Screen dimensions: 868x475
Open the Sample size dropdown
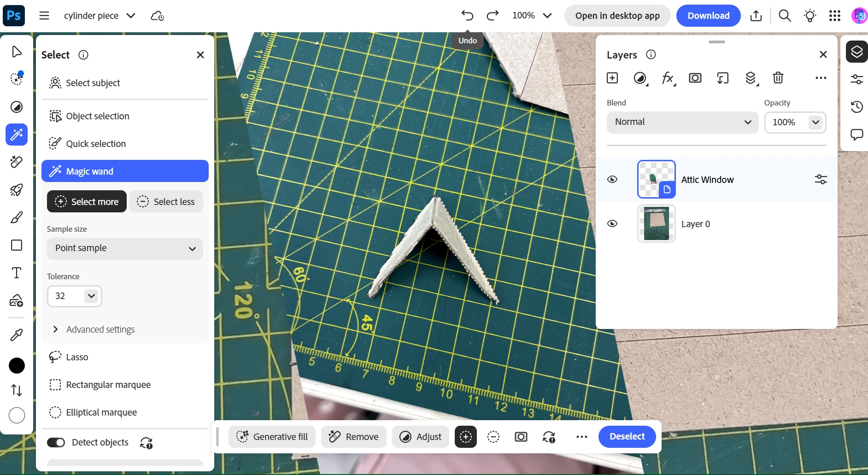[125, 248]
